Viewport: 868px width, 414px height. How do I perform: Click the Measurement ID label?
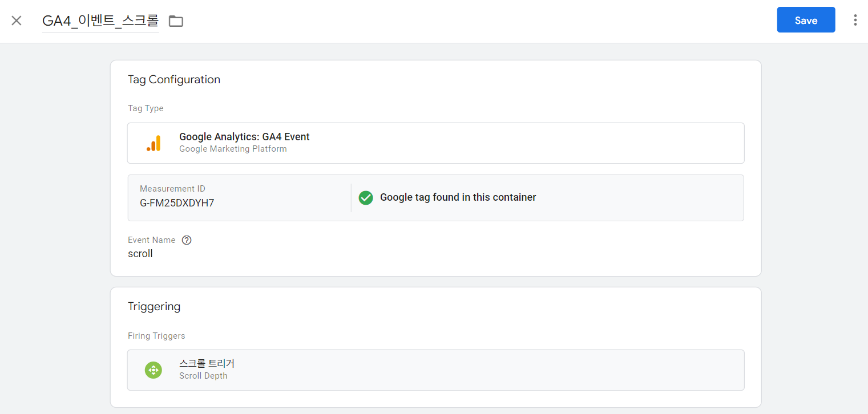tap(172, 189)
